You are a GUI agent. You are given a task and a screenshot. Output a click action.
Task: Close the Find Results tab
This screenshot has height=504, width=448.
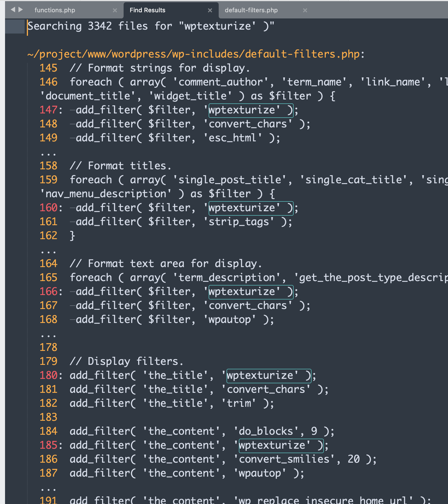[210, 10]
